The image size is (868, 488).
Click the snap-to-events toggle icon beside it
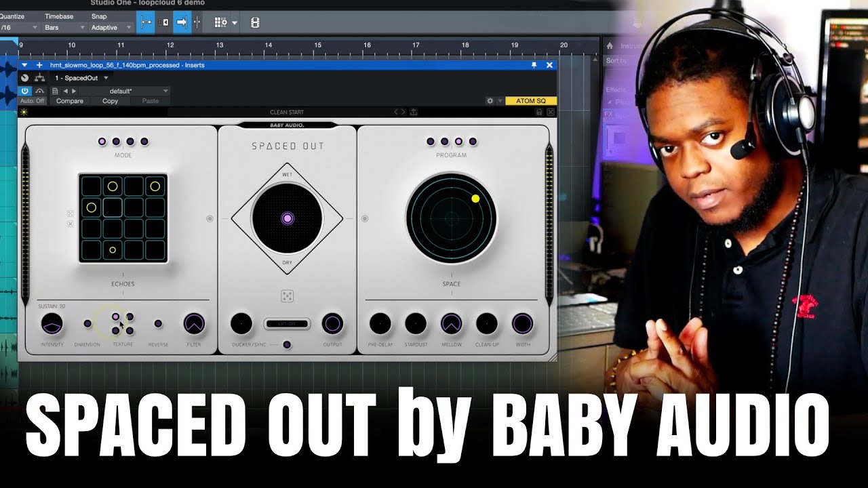click(x=163, y=22)
